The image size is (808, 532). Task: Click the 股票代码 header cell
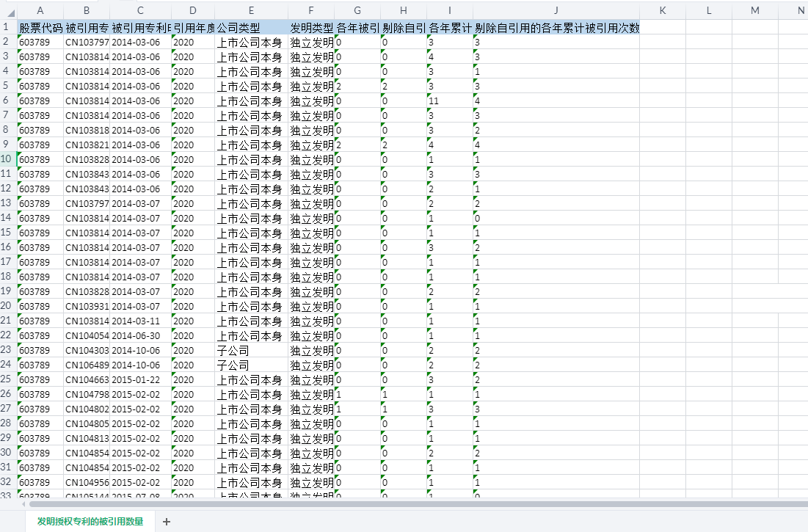click(x=40, y=28)
